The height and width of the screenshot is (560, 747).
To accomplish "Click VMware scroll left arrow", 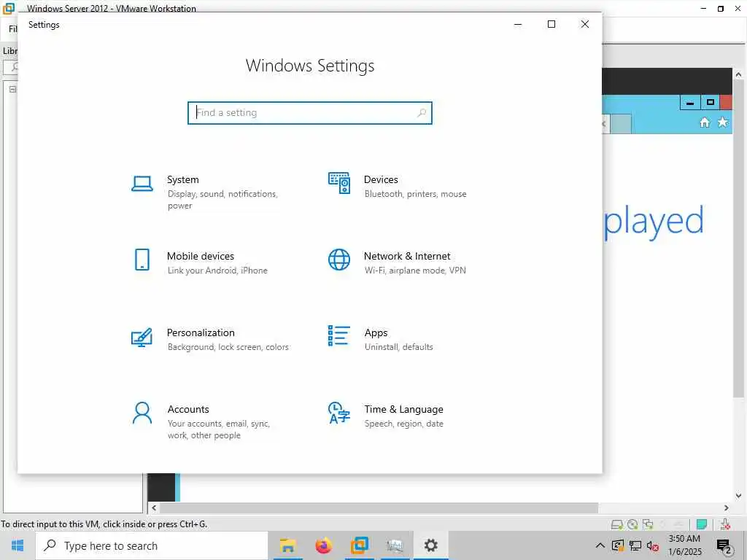I will (154, 508).
